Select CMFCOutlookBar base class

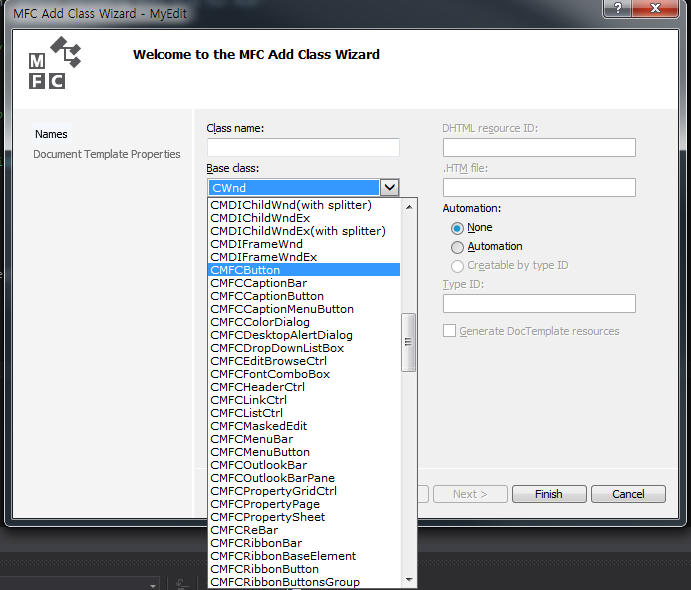(304, 465)
